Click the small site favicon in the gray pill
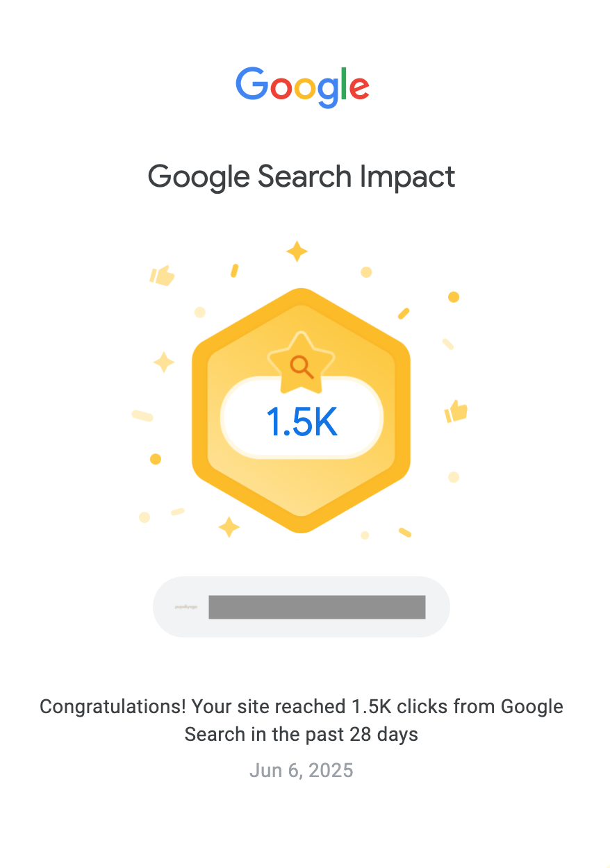The image size is (610, 868). (x=186, y=607)
